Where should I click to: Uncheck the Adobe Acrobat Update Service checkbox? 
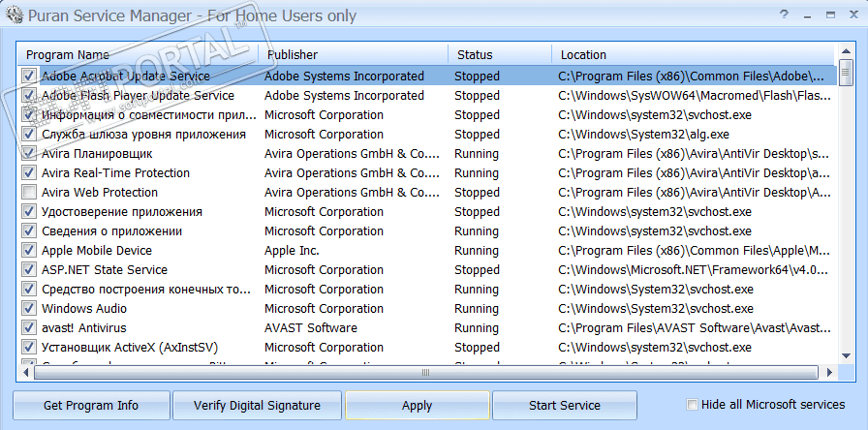click(x=29, y=76)
